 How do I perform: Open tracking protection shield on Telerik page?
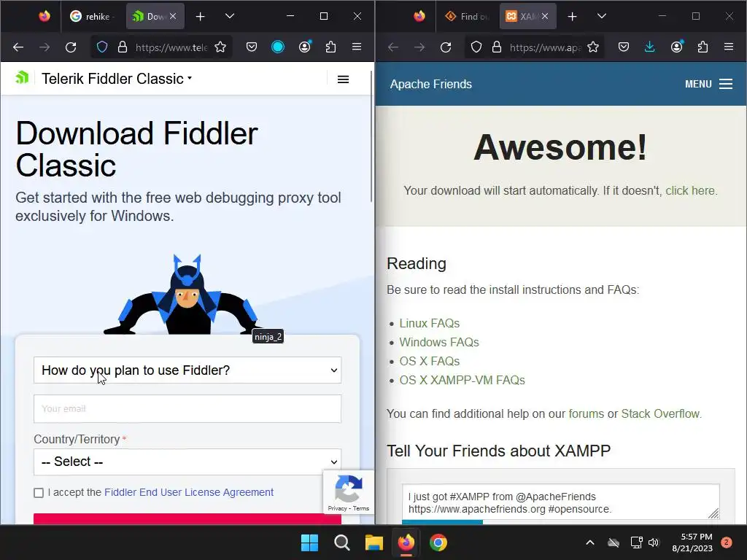pyautogui.click(x=102, y=47)
